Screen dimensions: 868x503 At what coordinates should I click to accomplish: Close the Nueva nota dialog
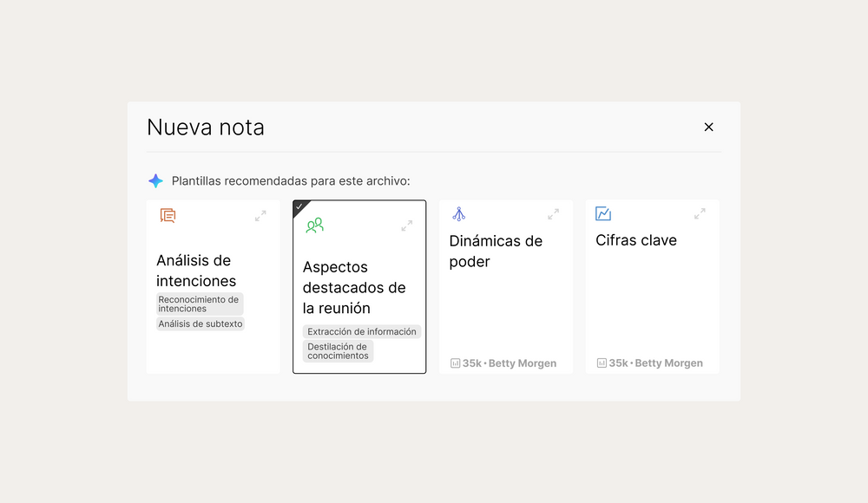coord(708,127)
